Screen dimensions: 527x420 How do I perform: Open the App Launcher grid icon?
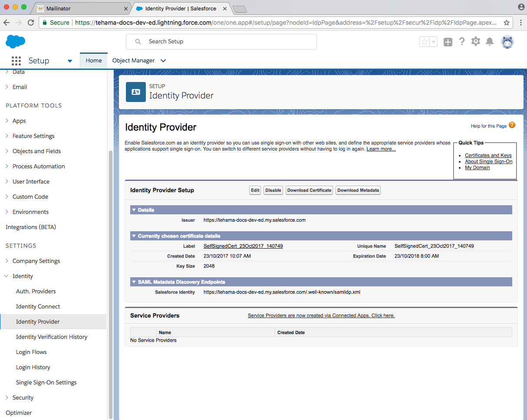click(16, 61)
